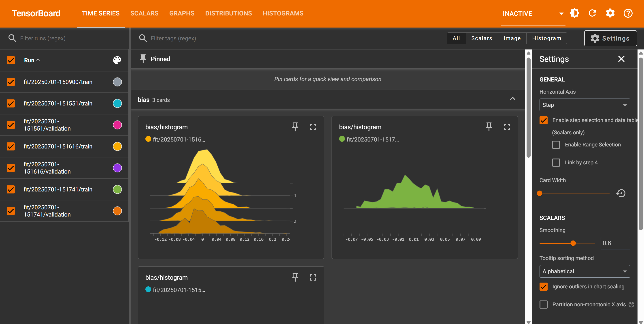This screenshot has width=644, height=324.
Task: Disable step selection and data table
Action: (x=544, y=120)
